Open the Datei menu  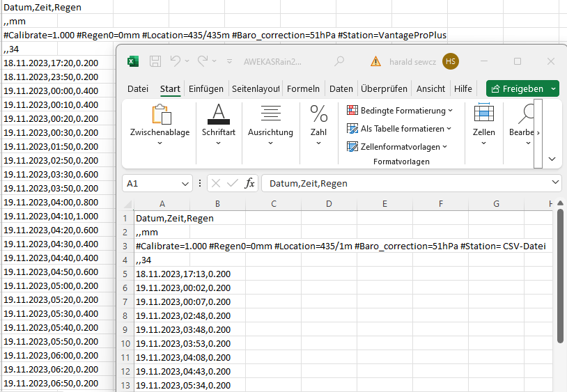tap(138, 88)
